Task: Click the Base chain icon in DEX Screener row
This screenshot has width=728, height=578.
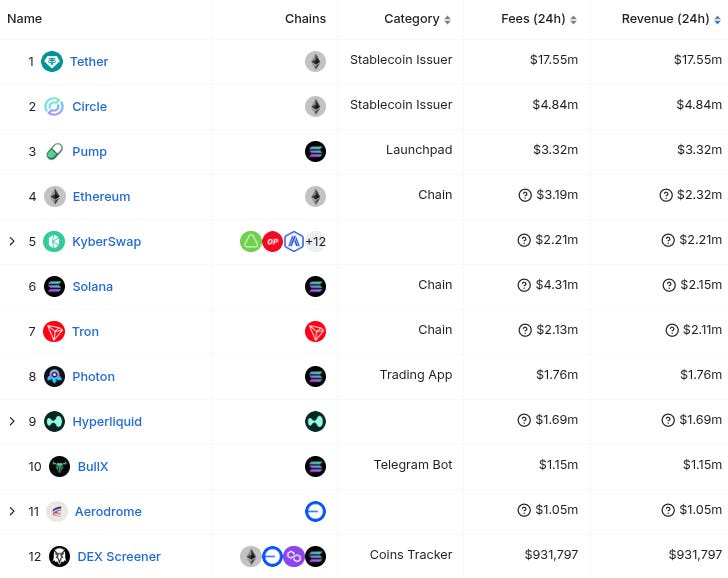Action: tap(272, 556)
